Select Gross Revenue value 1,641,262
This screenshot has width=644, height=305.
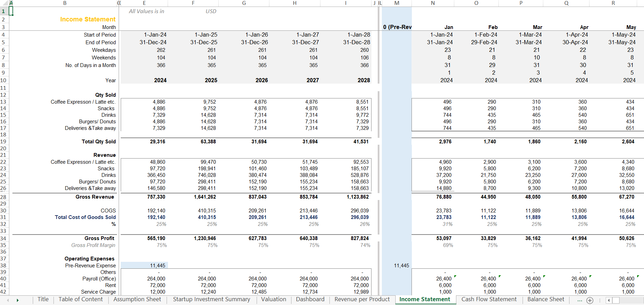(x=206, y=197)
